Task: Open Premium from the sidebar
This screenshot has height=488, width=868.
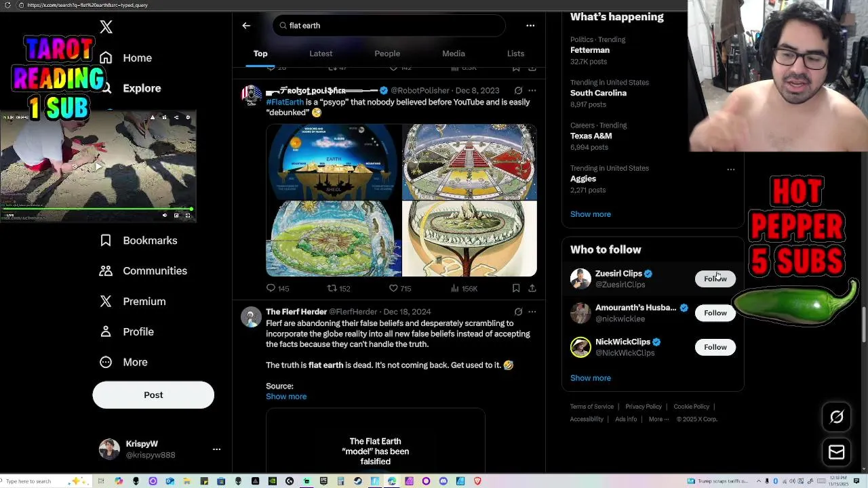Action: [133, 302]
